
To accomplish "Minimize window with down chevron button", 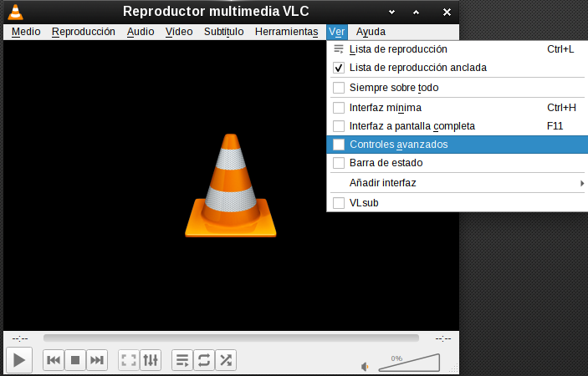I will pos(392,12).
